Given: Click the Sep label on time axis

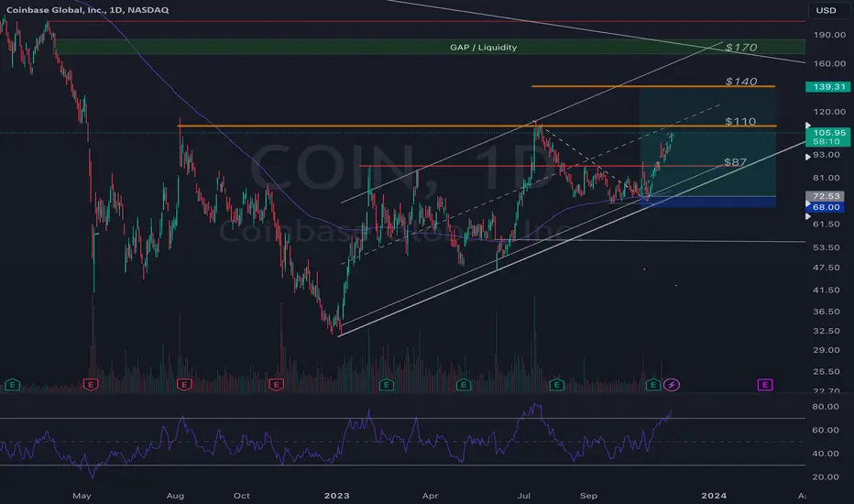Looking at the screenshot, I should pyautogui.click(x=589, y=496).
